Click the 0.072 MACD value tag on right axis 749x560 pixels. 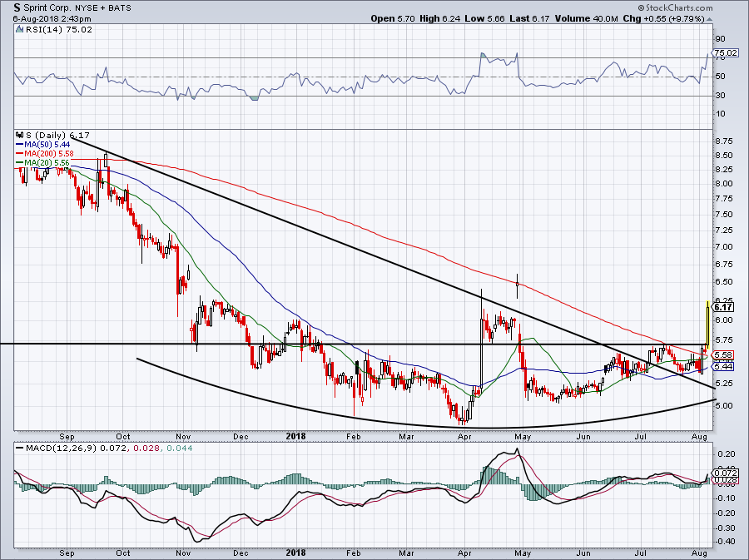pyautogui.click(x=726, y=473)
